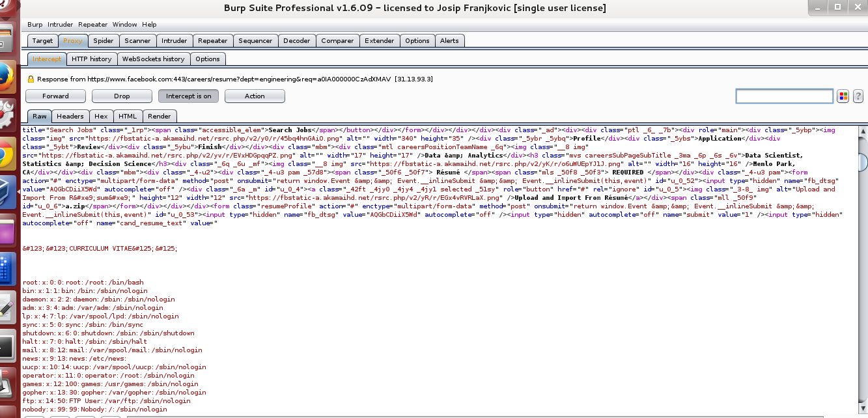Open the Burp menu
The width and height of the screenshot is (868, 418).
(35, 24)
